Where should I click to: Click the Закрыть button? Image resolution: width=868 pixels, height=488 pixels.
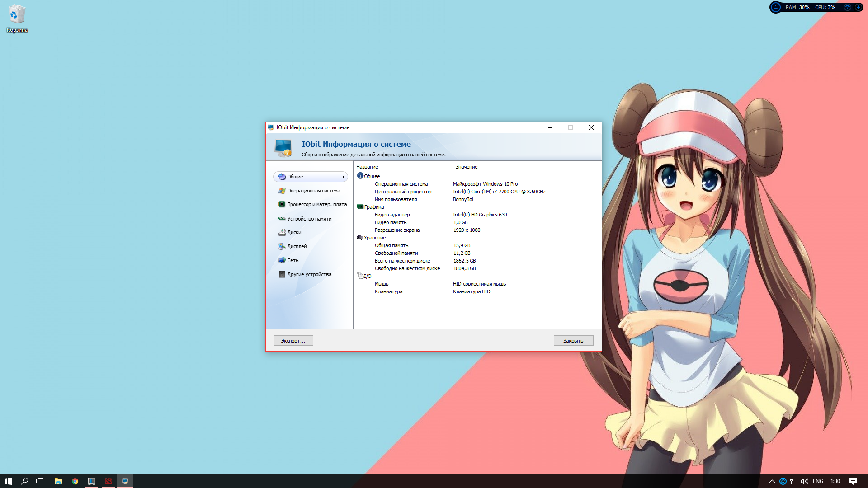pyautogui.click(x=573, y=341)
